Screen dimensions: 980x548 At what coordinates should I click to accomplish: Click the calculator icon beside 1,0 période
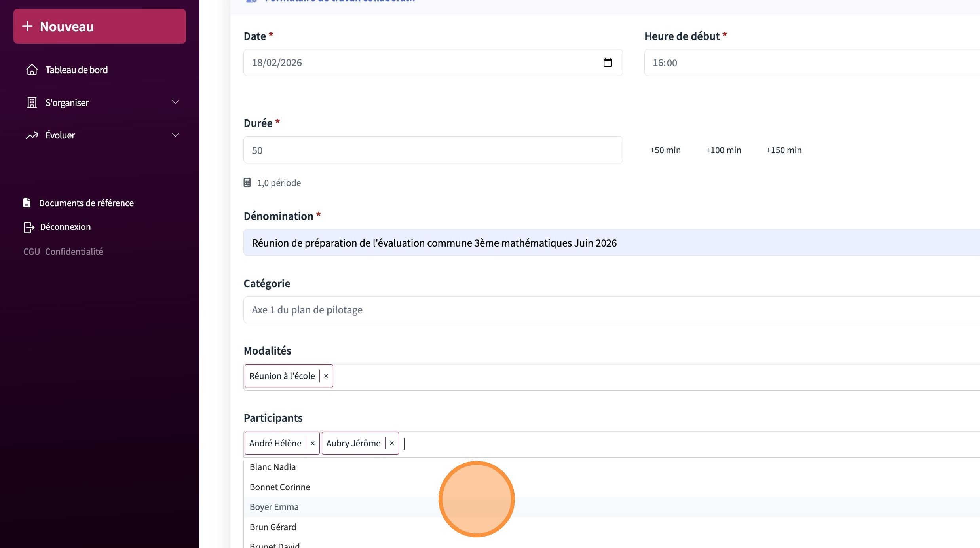point(247,183)
